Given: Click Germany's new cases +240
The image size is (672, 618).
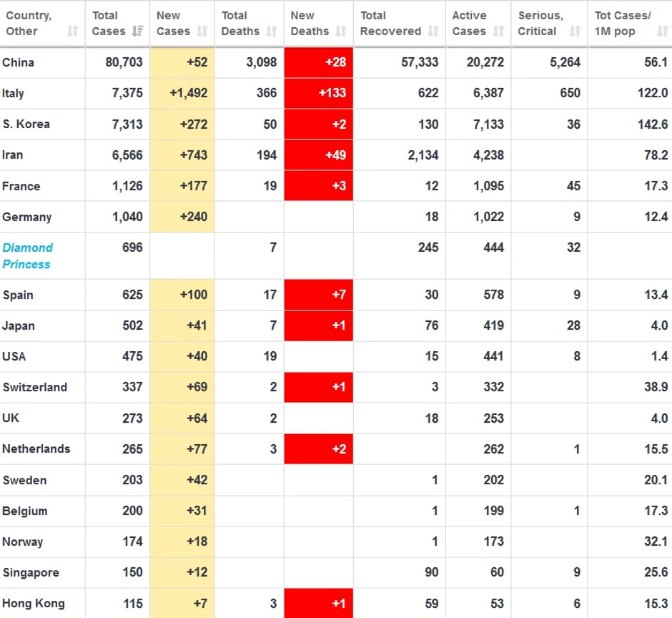Looking at the screenshot, I should click(x=194, y=217).
